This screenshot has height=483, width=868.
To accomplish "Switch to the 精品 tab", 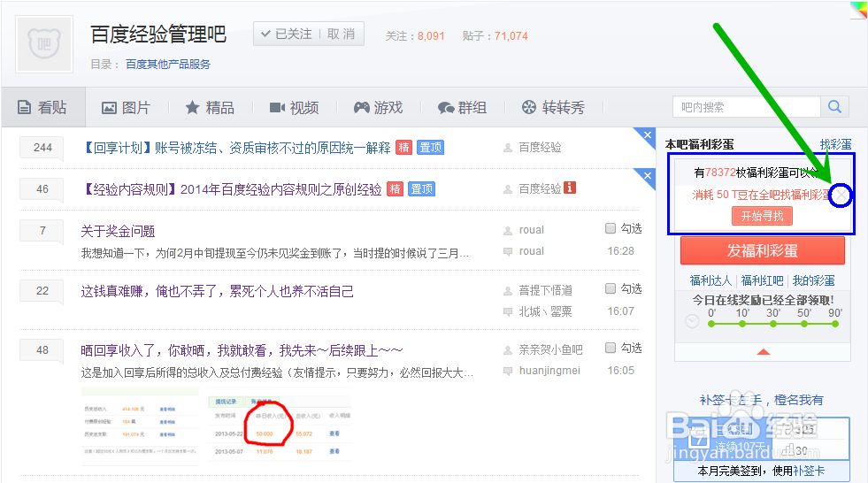I will tap(210, 107).
